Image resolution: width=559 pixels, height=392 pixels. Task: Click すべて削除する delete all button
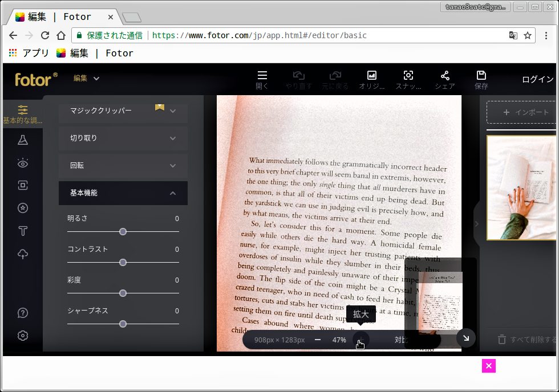[527, 340]
